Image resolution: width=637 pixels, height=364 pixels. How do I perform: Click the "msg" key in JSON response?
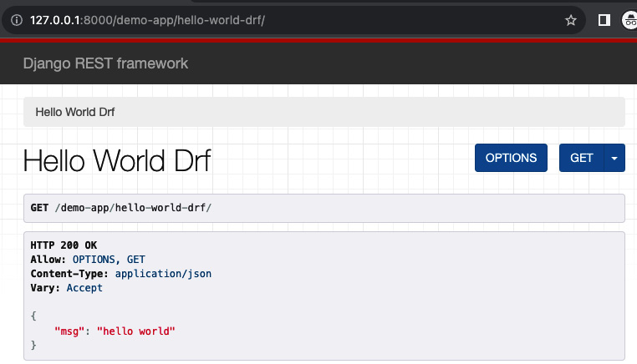69,331
